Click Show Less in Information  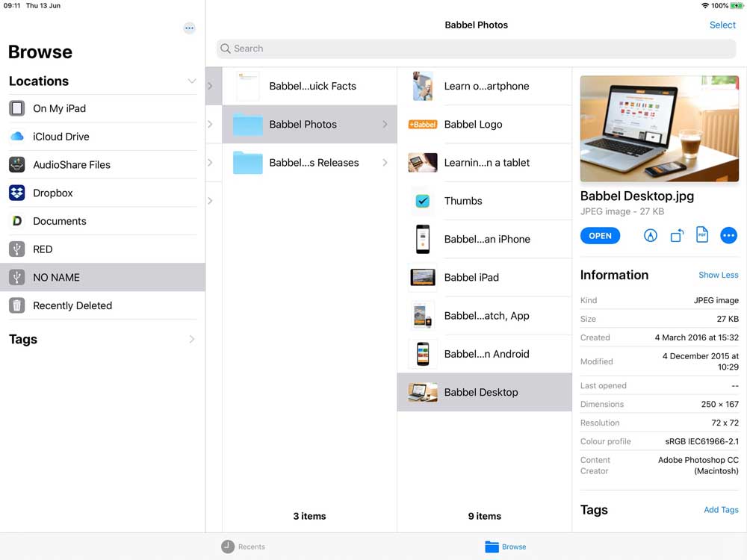(x=718, y=275)
